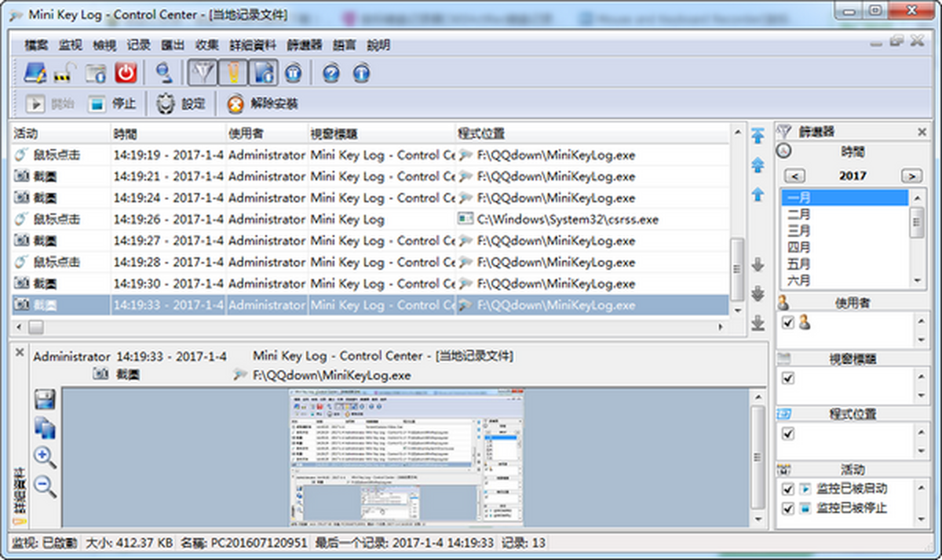This screenshot has width=942, height=560.
Task: Click the round blue info toolbar icon
Action: 361,74
